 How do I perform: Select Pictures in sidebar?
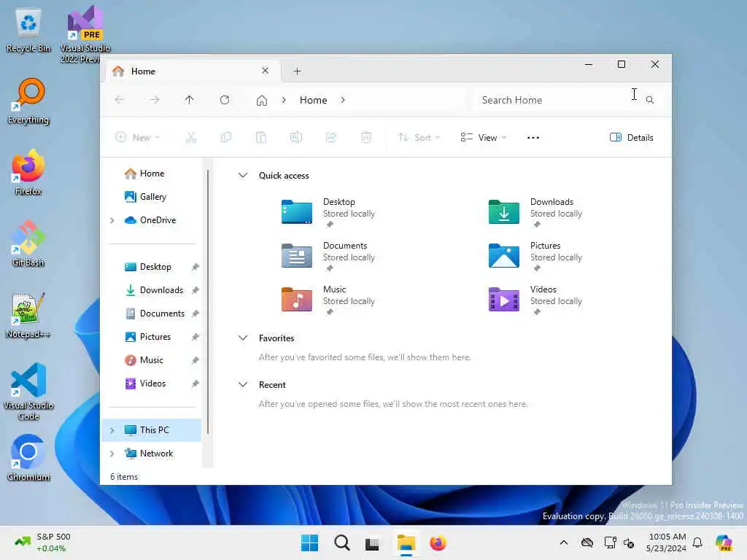point(152,337)
